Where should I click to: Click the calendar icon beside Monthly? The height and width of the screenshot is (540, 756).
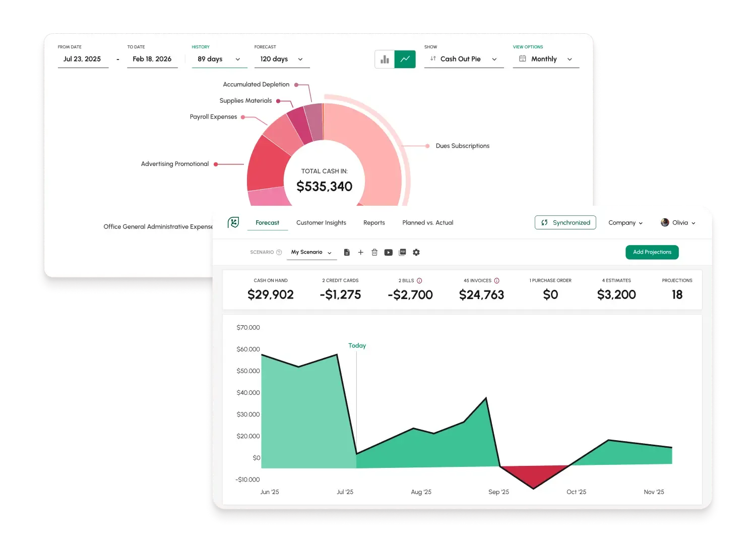523,58
